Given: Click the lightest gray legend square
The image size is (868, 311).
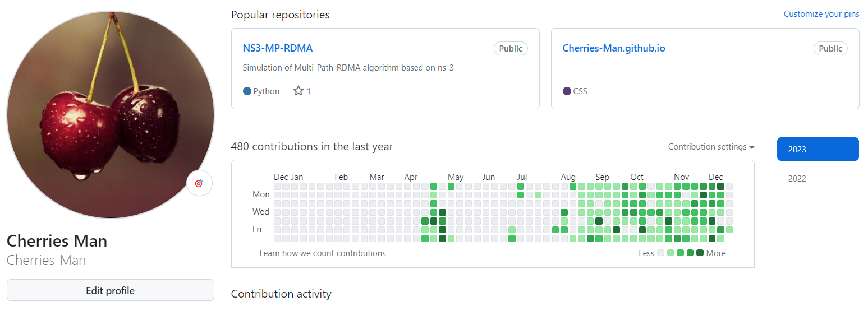Looking at the screenshot, I should click(x=660, y=253).
